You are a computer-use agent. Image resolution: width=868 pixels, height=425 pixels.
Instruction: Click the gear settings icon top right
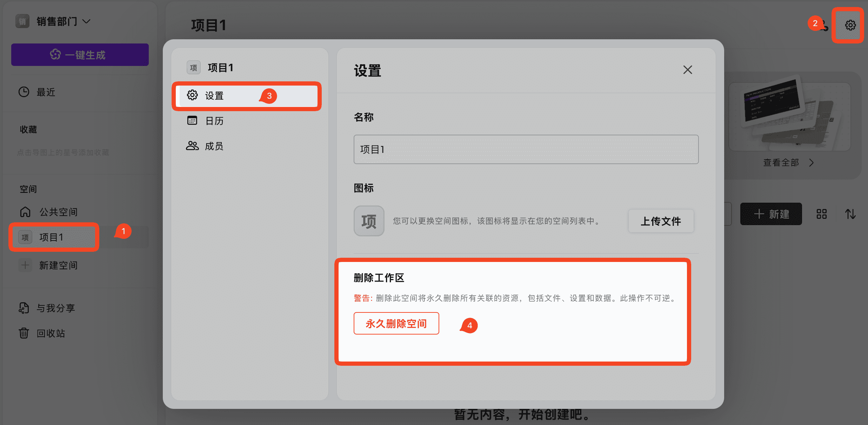(x=850, y=25)
